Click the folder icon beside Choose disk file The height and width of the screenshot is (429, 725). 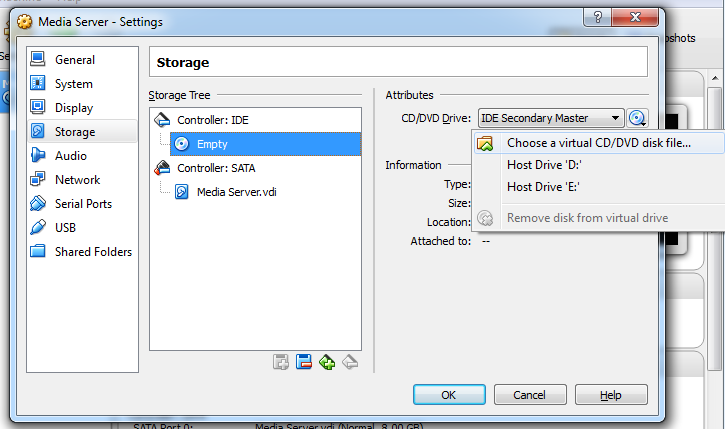tap(485, 143)
